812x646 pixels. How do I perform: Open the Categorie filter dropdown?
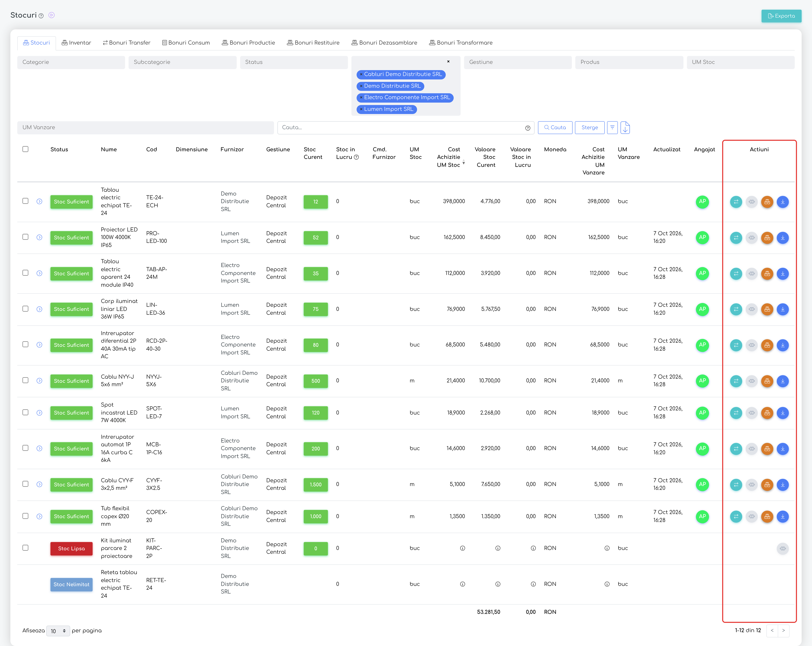point(71,63)
